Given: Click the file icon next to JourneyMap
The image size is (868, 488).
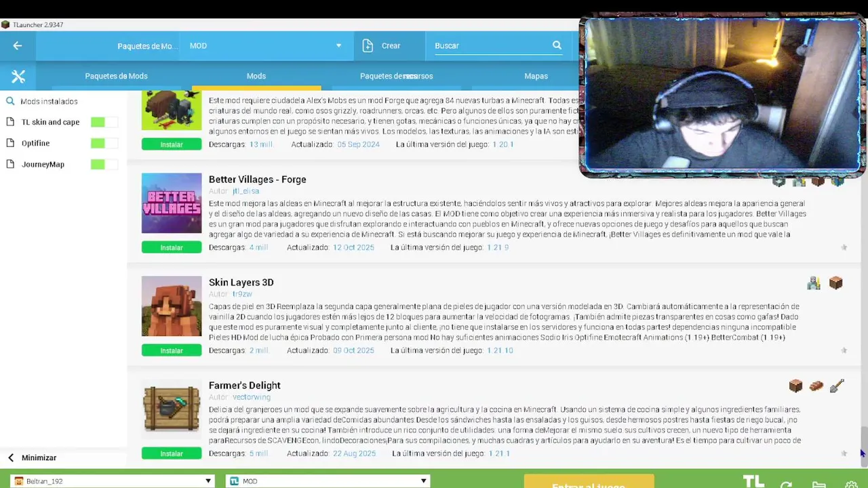Looking at the screenshot, I should point(10,164).
